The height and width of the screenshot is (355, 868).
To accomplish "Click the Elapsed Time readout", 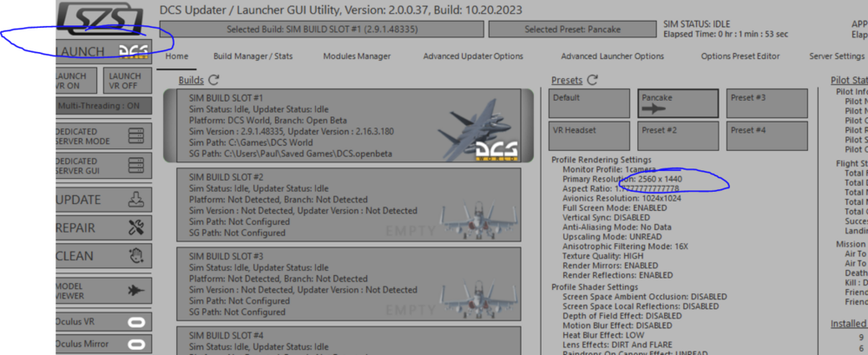I will coord(726,35).
